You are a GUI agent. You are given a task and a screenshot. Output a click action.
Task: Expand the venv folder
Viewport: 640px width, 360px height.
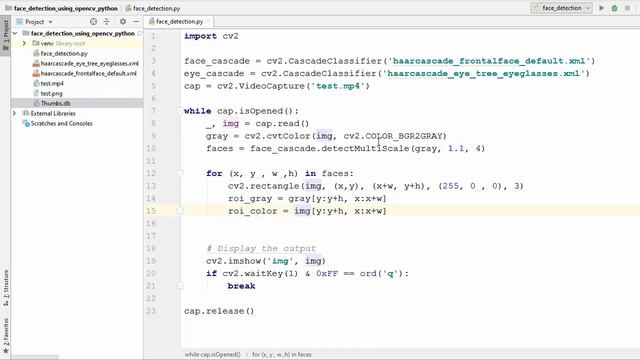click(24, 43)
